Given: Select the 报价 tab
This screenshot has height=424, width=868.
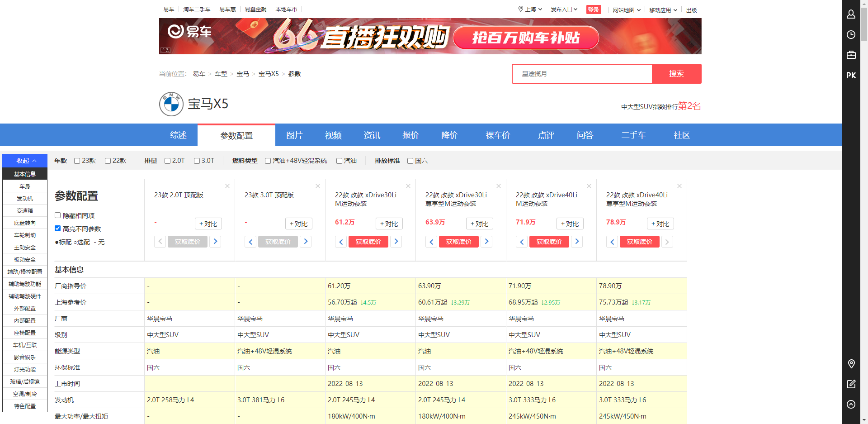Looking at the screenshot, I should (410, 135).
